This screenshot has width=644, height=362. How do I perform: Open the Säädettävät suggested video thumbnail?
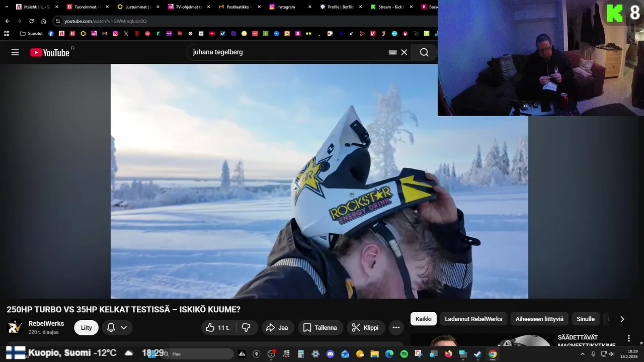tap(482, 340)
